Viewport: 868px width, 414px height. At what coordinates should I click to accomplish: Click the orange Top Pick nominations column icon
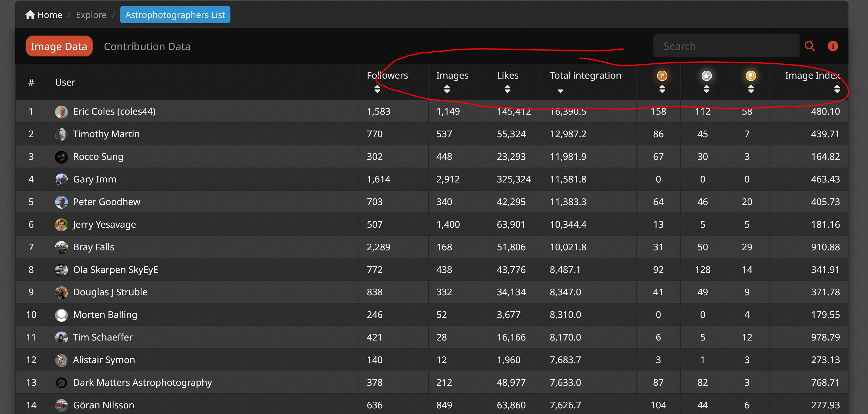[662, 76]
